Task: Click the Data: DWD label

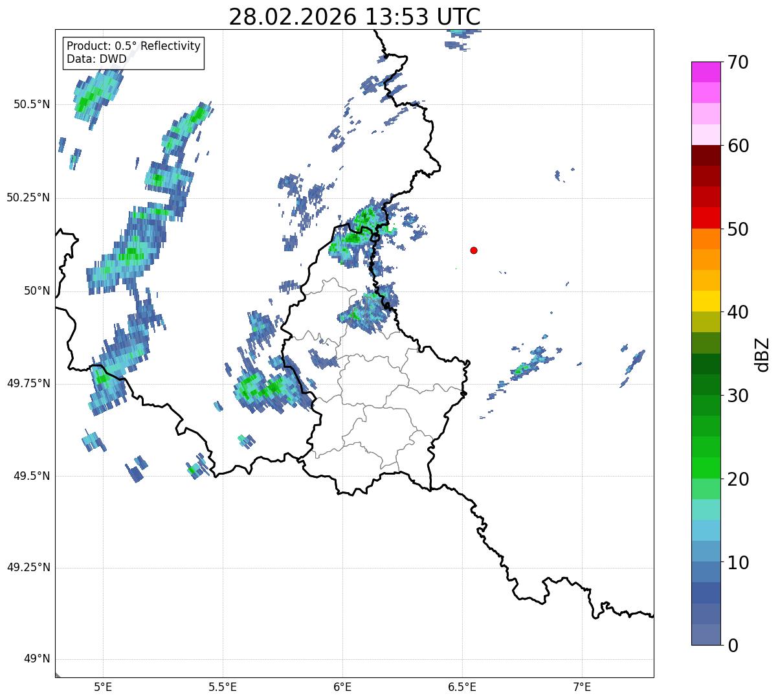Action: pos(96,60)
